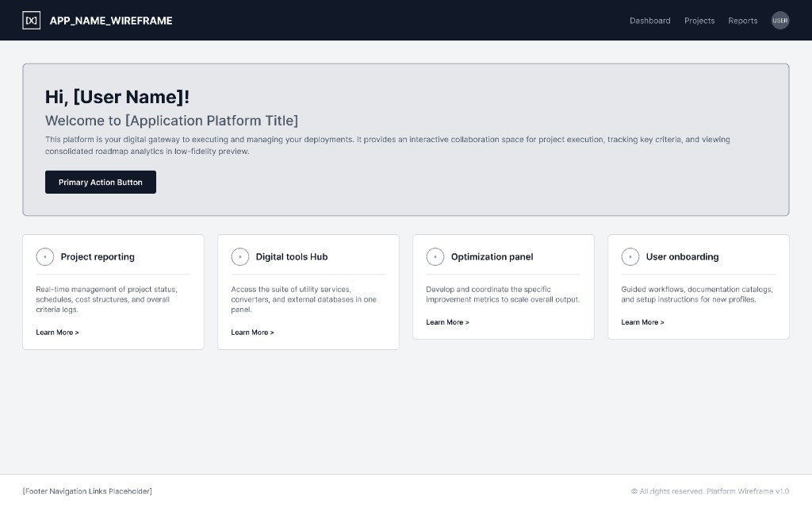Open Learn More under User onboarding
The image size is (812, 508).
pyautogui.click(x=642, y=322)
